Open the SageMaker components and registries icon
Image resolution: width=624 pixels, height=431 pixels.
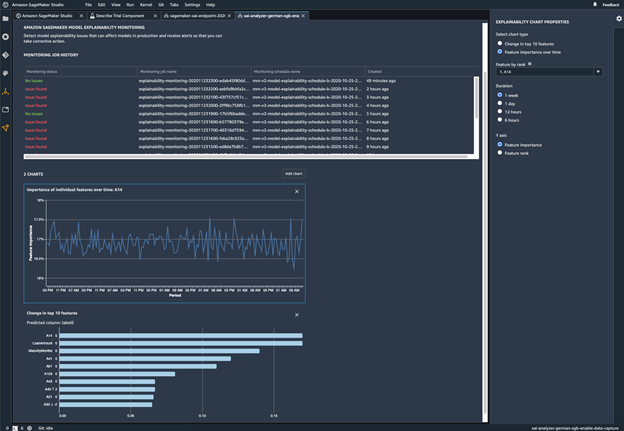tap(6, 91)
